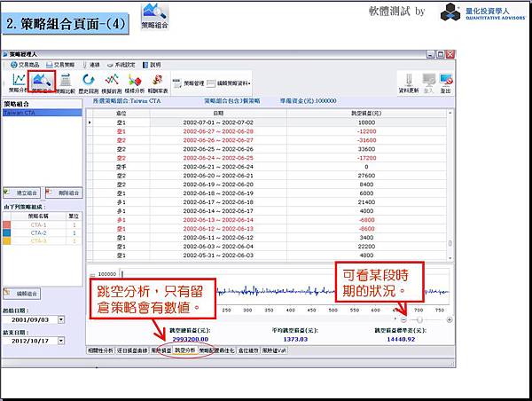Run 歷史回測 circular arrow icon
This screenshot has width=532, height=401.
pos(88,83)
